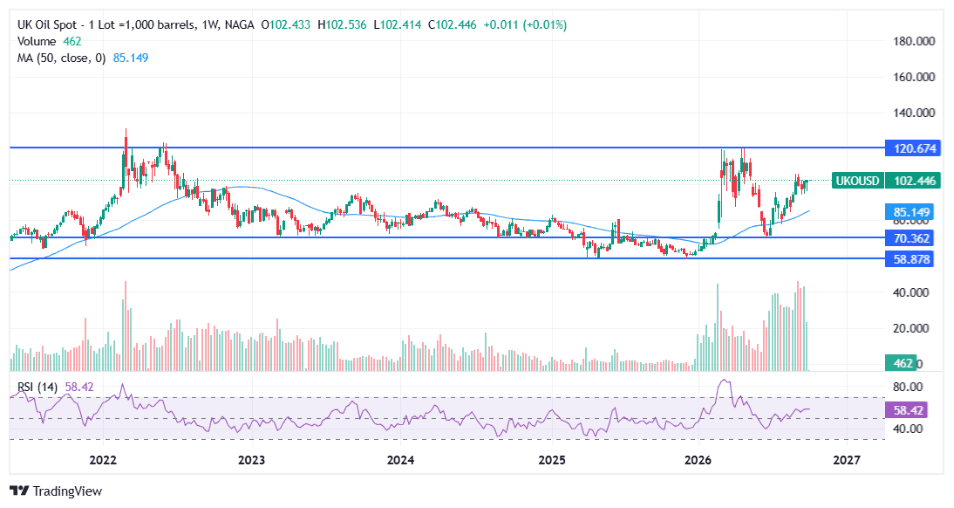The image size is (954, 508).
Task: Click the 160.000 price axis label
Action: click(x=914, y=77)
